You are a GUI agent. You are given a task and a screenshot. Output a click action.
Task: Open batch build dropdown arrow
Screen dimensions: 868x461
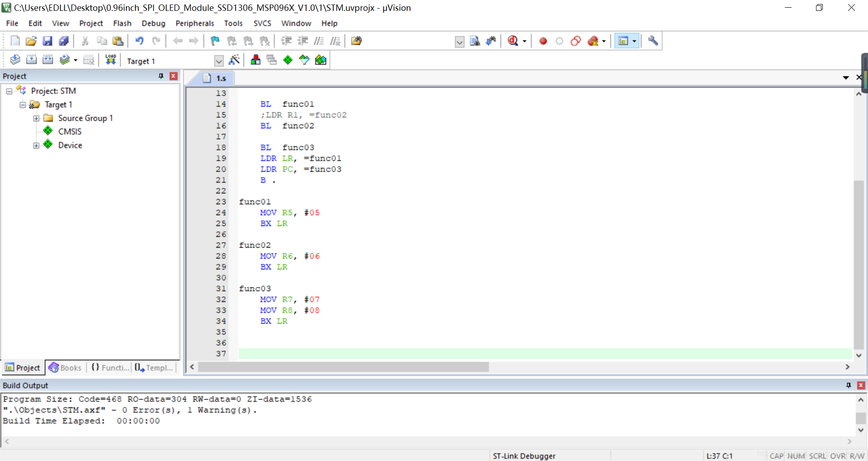(75, 60)
